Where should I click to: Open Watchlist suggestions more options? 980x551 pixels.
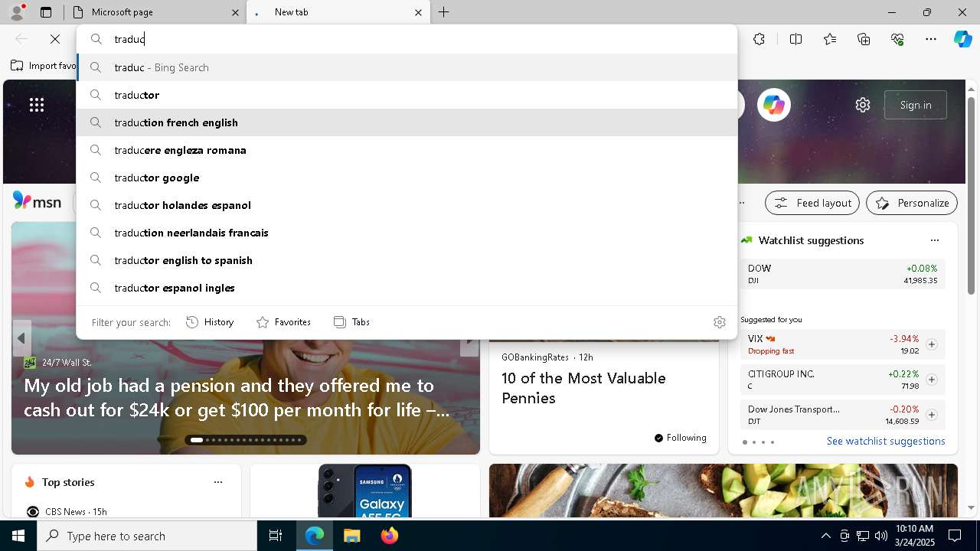(x=934, y=240)
